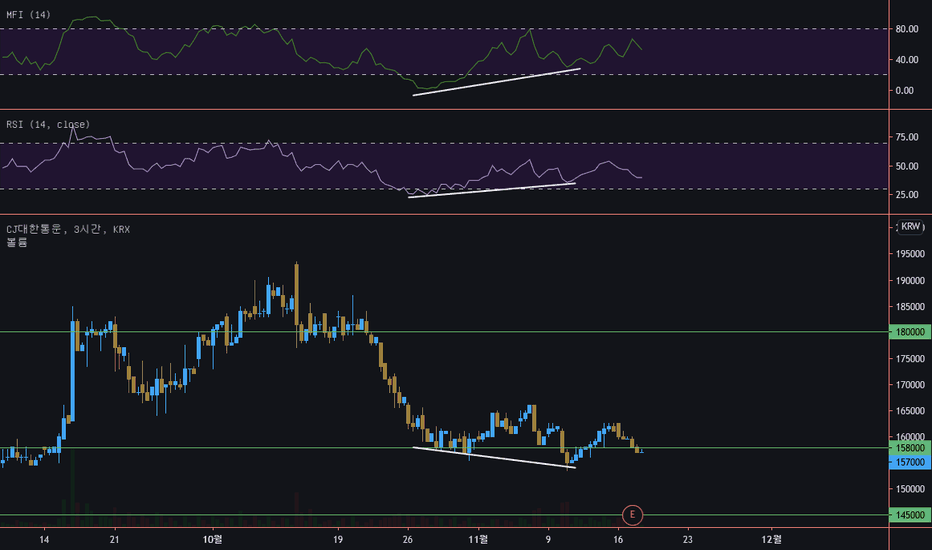Click the 40.00 level on the MFI scale

[907, 60]
